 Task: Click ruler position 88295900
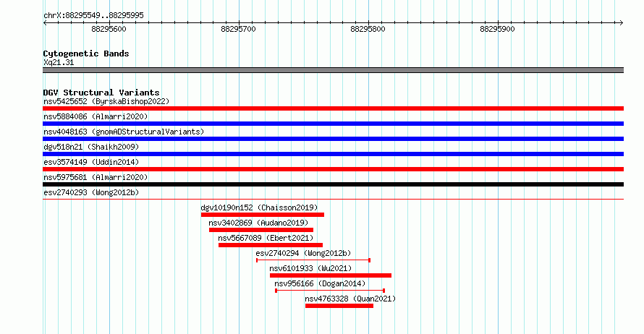[x=497, y=29]
